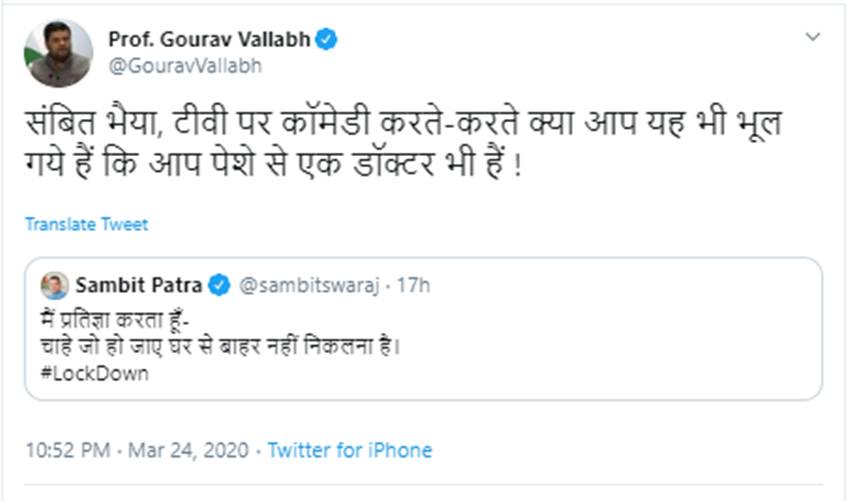Click the @GouravVallabh handle
Viewport: 850px width, 501px height.
(x=177, y=66)
